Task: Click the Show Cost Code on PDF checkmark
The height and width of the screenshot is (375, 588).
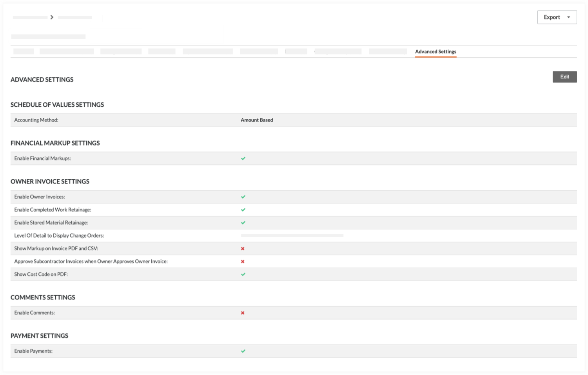Action: click(243, 275)
